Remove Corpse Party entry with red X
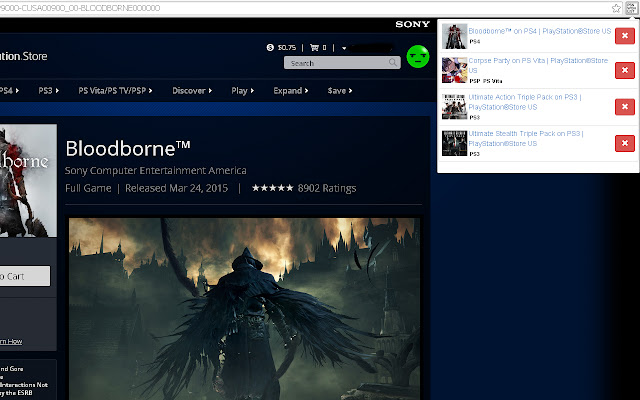Screen dimensions: 640x400 [624, 72]
